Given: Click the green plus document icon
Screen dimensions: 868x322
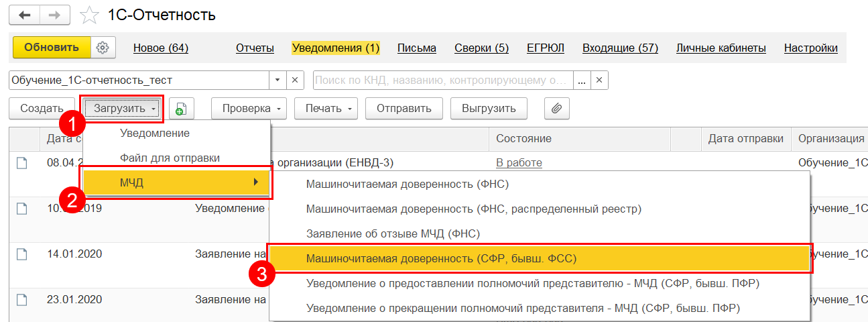Looking at the screenshot, I should pyautogui.click(x=181, y=109).
